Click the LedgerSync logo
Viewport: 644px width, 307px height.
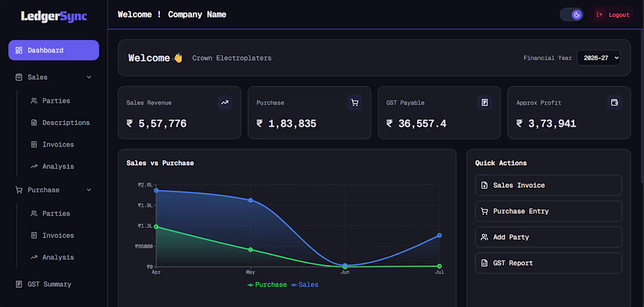(54, 16)
